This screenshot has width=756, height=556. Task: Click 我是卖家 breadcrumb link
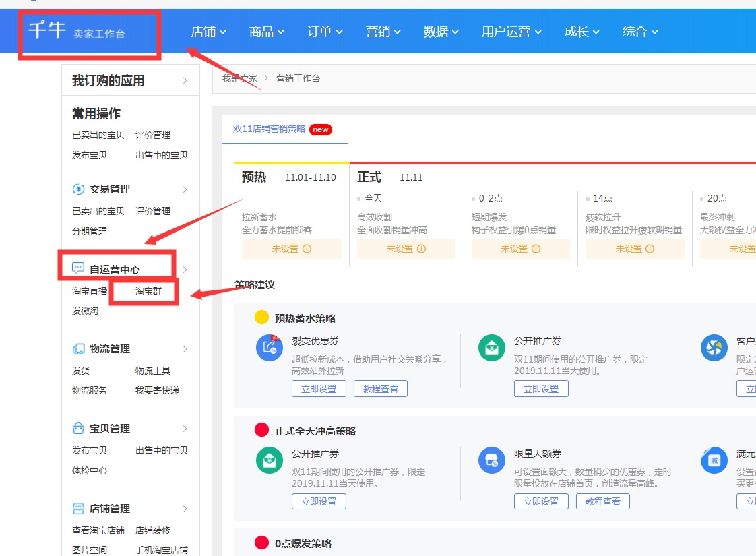tap(240, 78)
